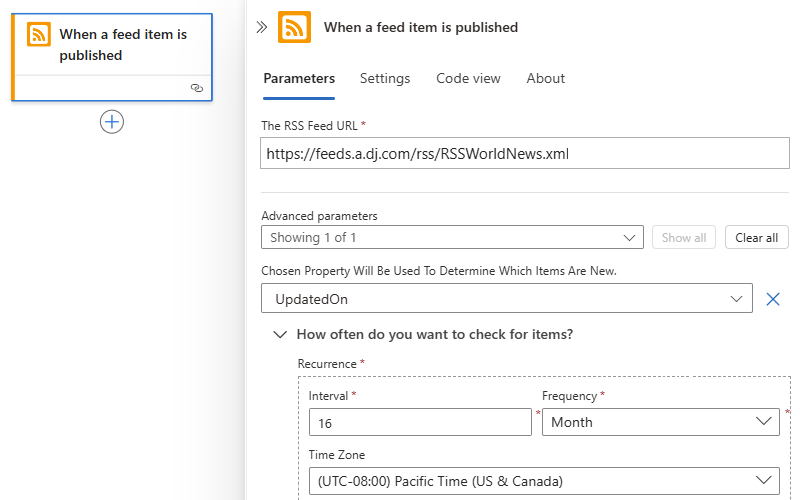Click the RSS icon on the trigger card
This screenshot has height=500, width=800.
tap(39, 34)
